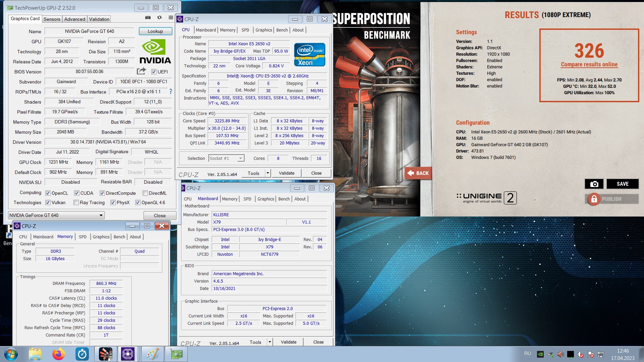The image size is (644, 362).
Task: Toggle OpenCL checkbox
Action: pyautogui.click(x=48, y=193)
